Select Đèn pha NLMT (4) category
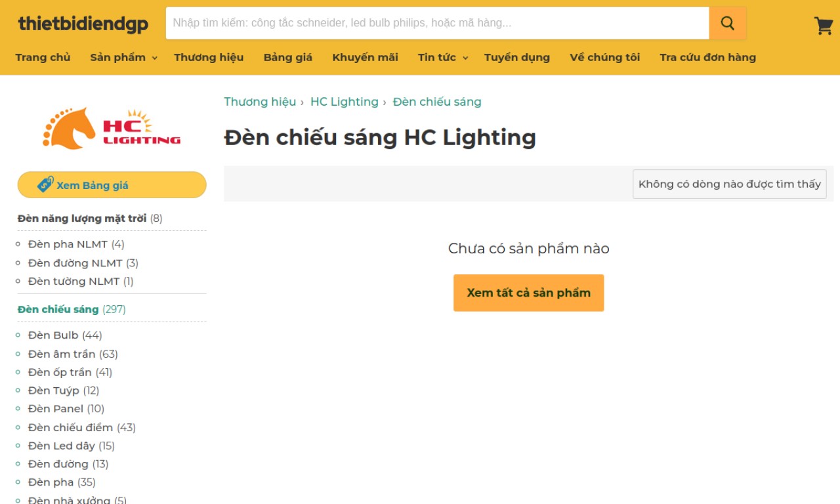Screen dimensions: 840x504 (x=76, y=244)
